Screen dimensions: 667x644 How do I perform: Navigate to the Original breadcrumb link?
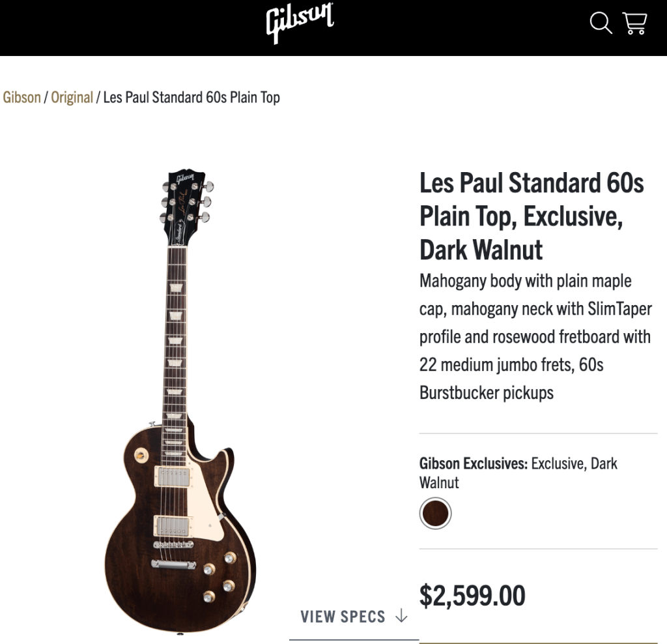(72, 98)
